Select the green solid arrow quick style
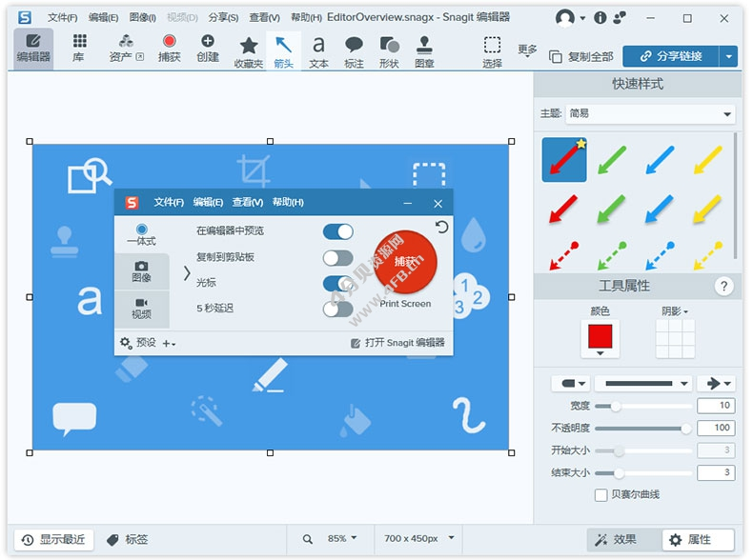Screen dimensions: 753x560 613,159
